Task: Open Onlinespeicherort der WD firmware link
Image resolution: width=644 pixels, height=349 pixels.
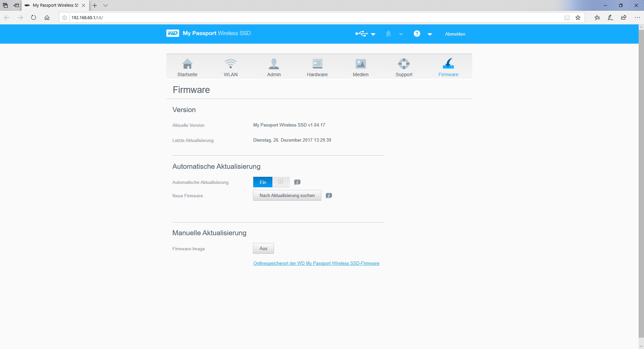Action: pos(316,263)
